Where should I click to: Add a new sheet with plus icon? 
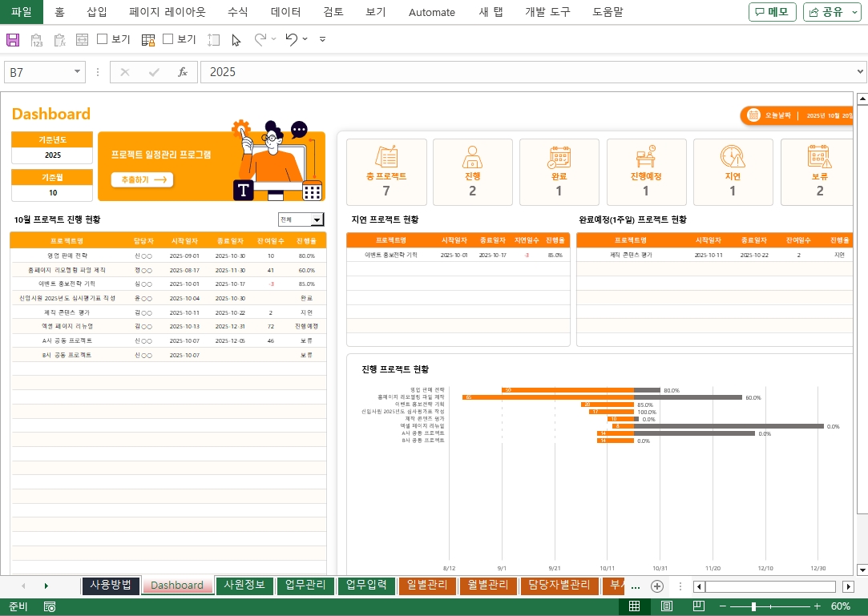[x=657, y=586]
